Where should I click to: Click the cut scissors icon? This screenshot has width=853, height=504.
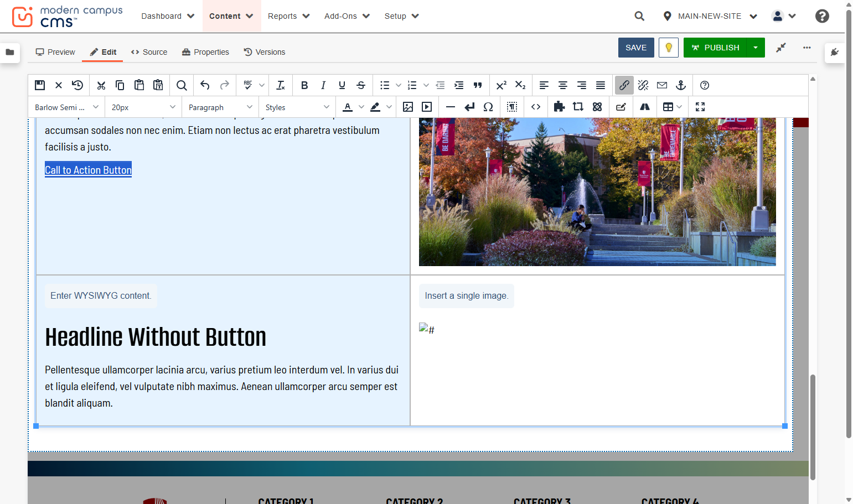click(101, 85)
